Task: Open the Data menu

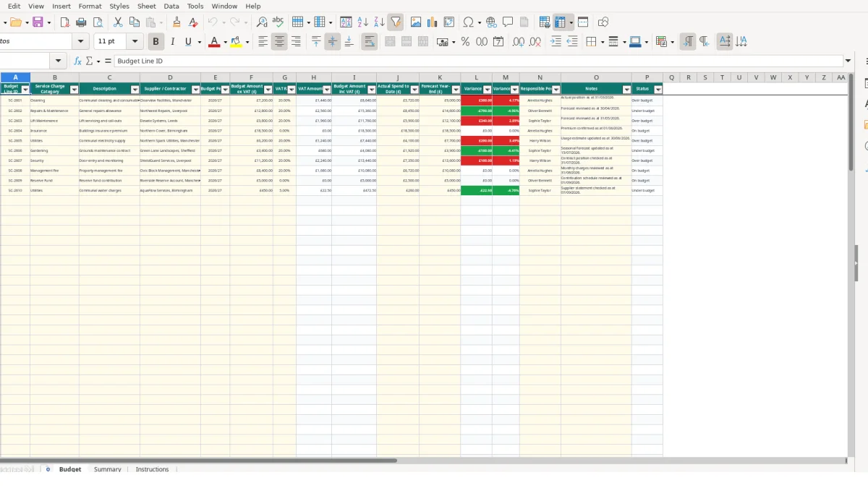Action: point(171,6)
